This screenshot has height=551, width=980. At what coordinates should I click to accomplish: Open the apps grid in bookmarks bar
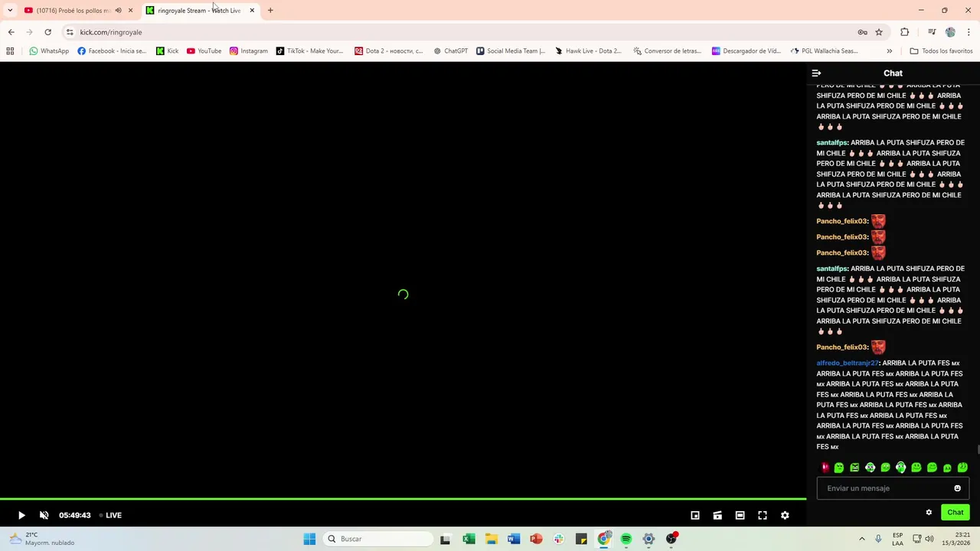coord(10,51)
